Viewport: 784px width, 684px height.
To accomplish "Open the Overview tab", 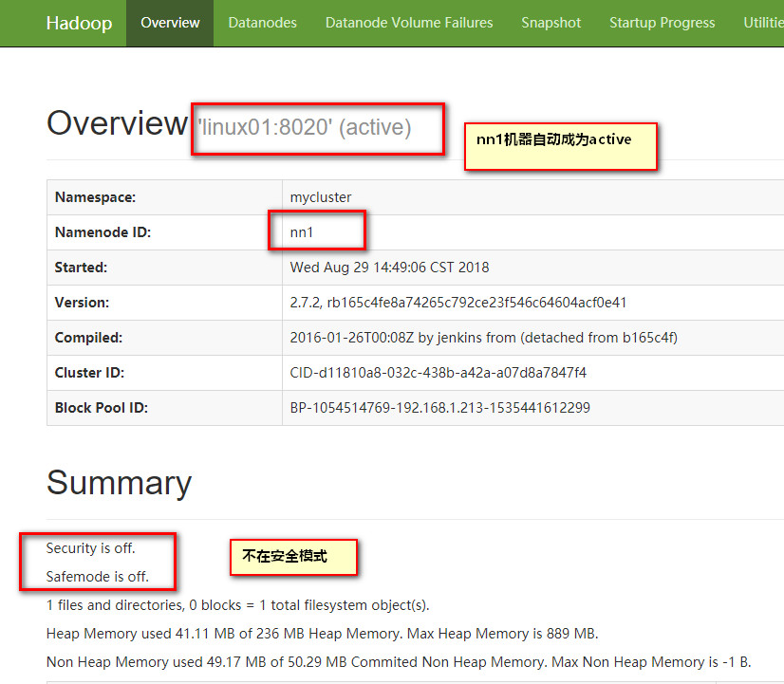I will pos(170,23).
